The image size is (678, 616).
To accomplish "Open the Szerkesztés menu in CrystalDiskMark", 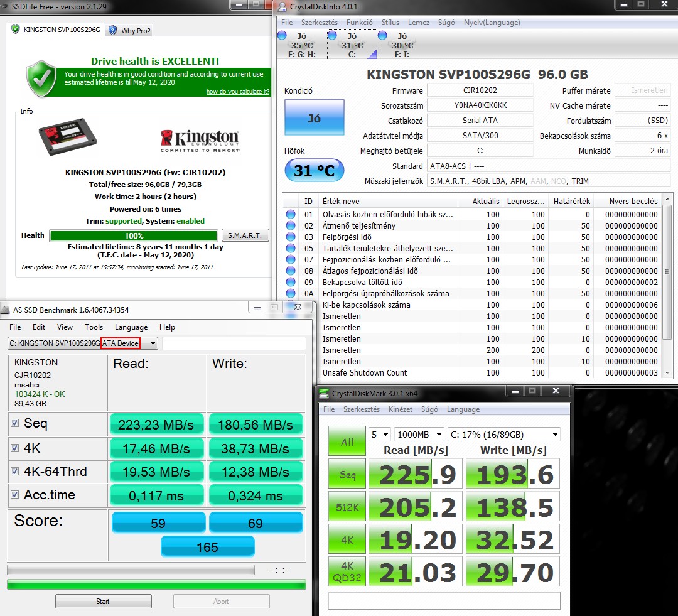I will [x=362, y=409].
